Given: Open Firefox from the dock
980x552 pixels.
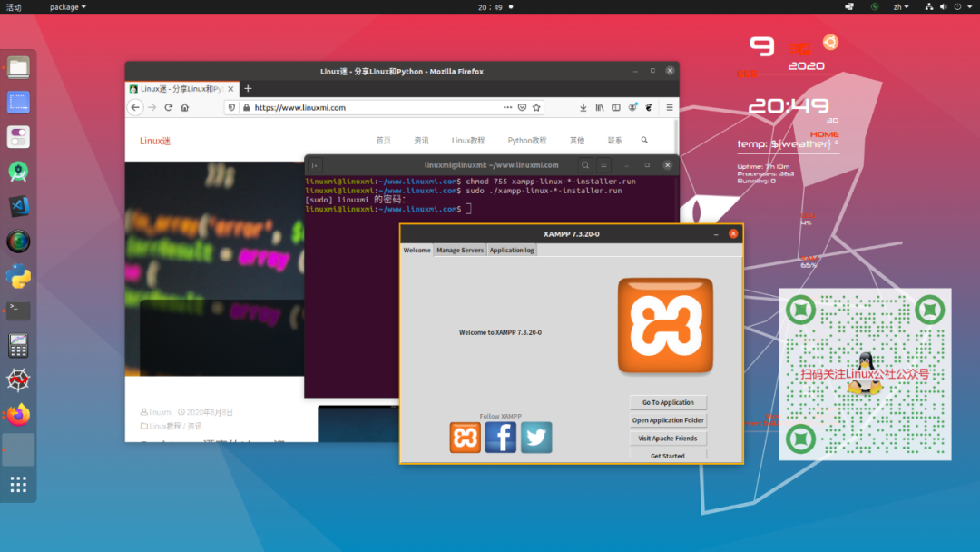Looking at the screenshot, I should (18, 415).
